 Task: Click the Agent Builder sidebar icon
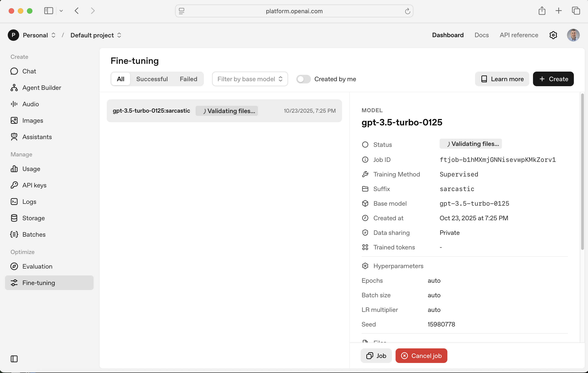point(14,88)
